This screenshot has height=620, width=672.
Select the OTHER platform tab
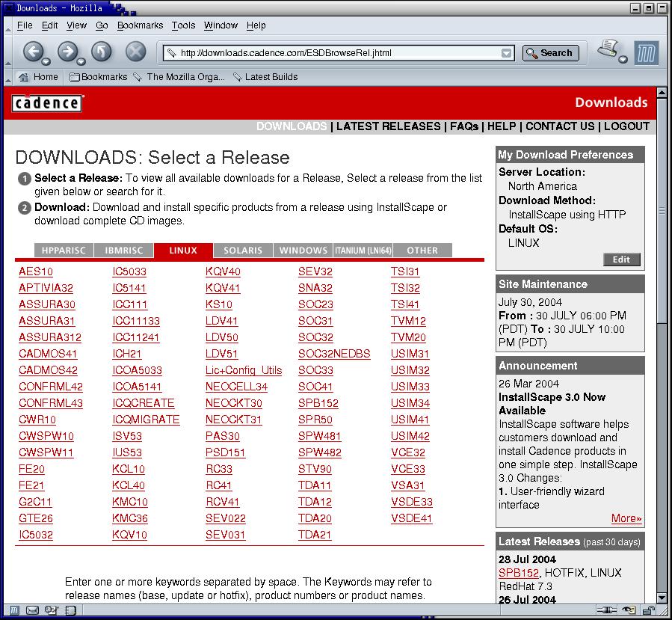pos(422,251)
